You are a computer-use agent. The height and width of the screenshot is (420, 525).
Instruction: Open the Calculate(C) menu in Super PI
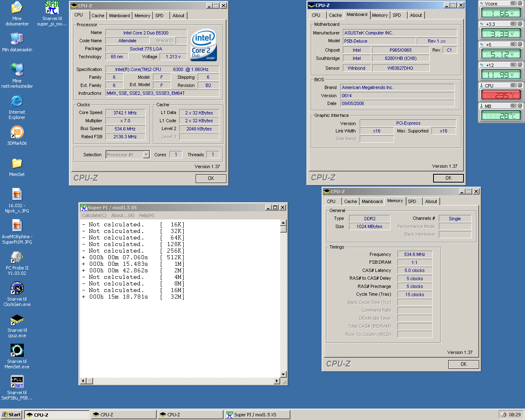point(94,215)
